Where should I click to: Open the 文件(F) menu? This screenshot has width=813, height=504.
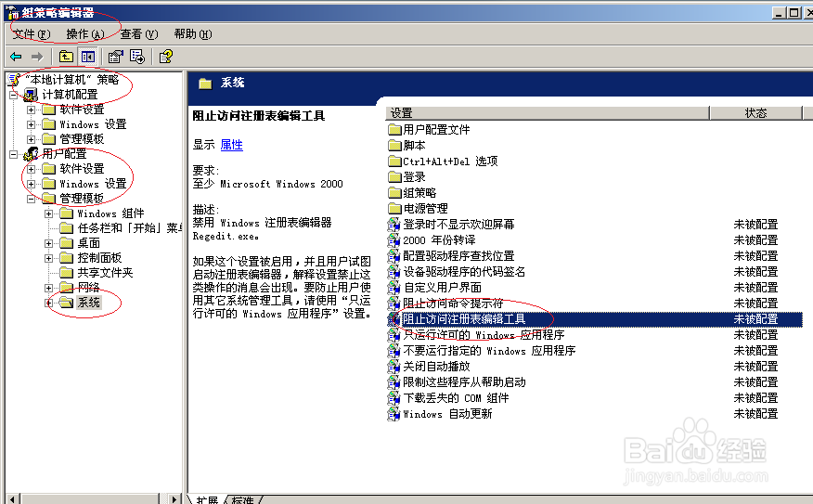pyautogui.click(x=32, y=34)
